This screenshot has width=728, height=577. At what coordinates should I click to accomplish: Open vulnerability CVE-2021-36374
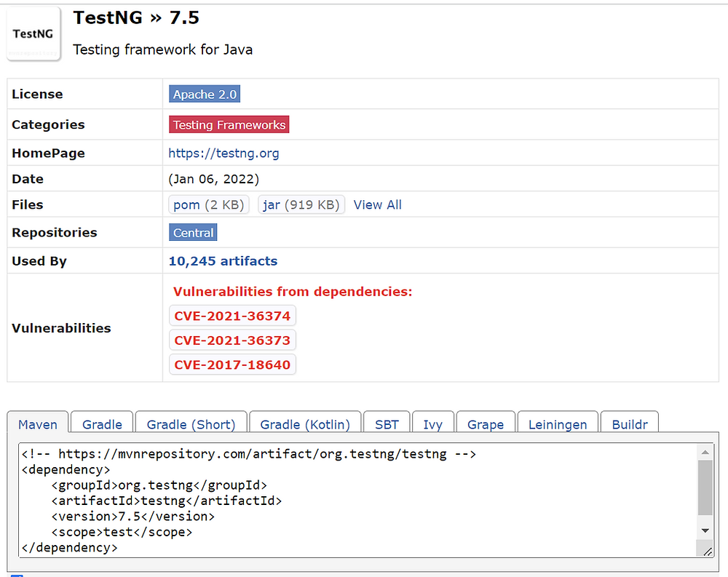pyautogui.click(x=232, y=316)
